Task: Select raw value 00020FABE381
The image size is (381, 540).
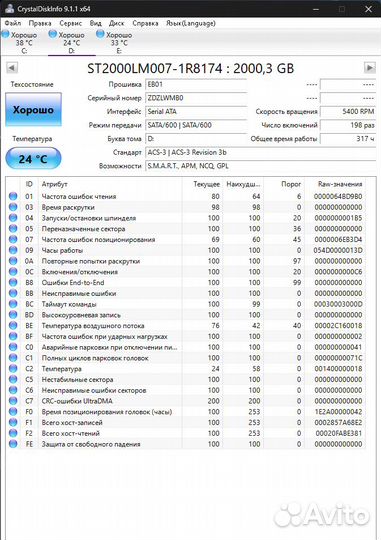Action: click(339, 433)
